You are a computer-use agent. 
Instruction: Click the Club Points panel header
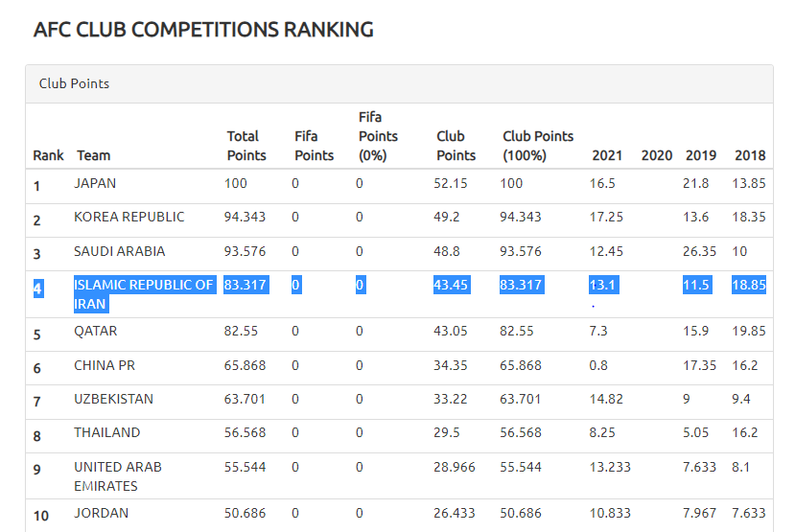74,83
